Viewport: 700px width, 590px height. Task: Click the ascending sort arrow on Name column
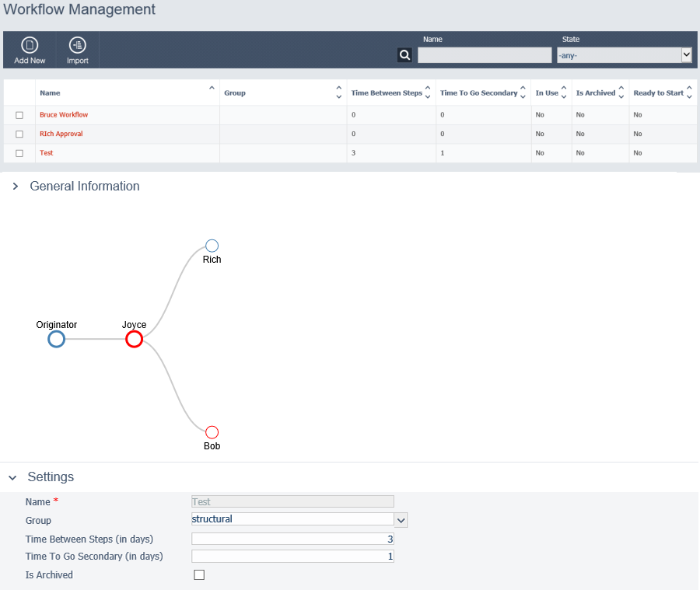212,89
